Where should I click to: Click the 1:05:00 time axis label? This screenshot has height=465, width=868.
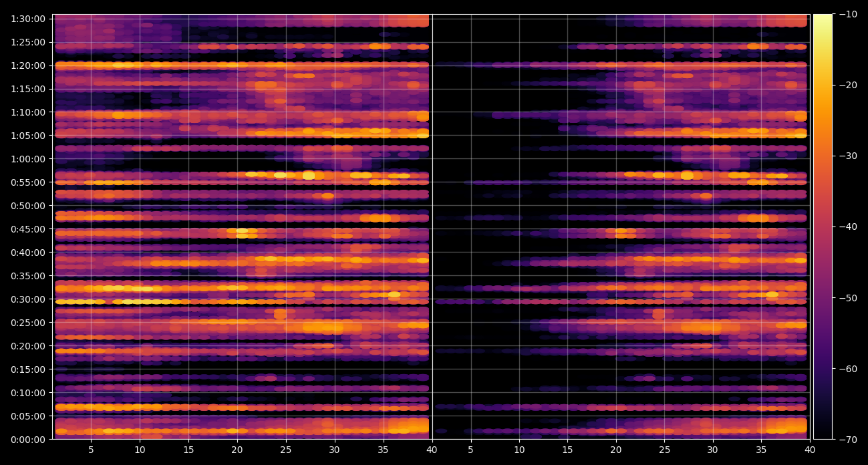(28, 136)
